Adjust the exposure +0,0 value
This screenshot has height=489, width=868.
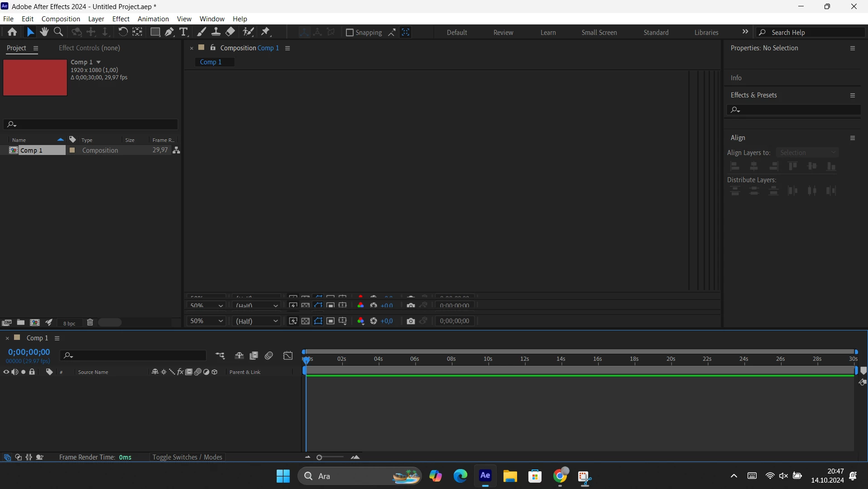[x=387, y=321]
